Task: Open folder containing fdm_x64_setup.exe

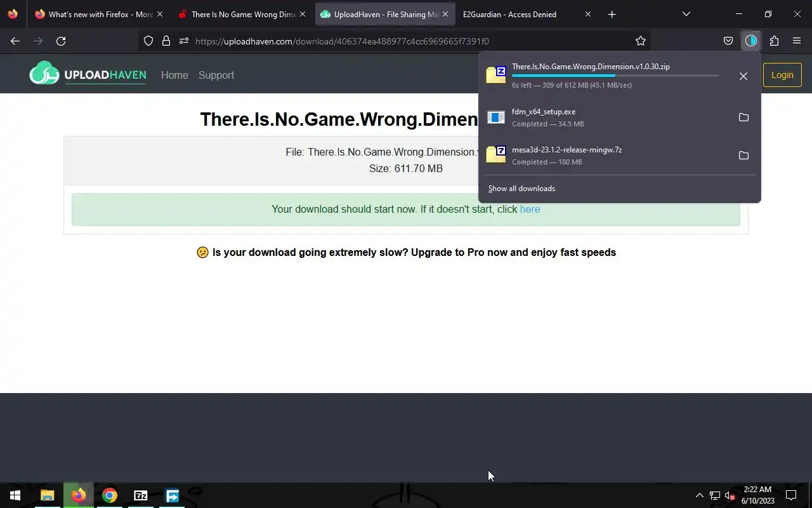Action: (743, 117)
